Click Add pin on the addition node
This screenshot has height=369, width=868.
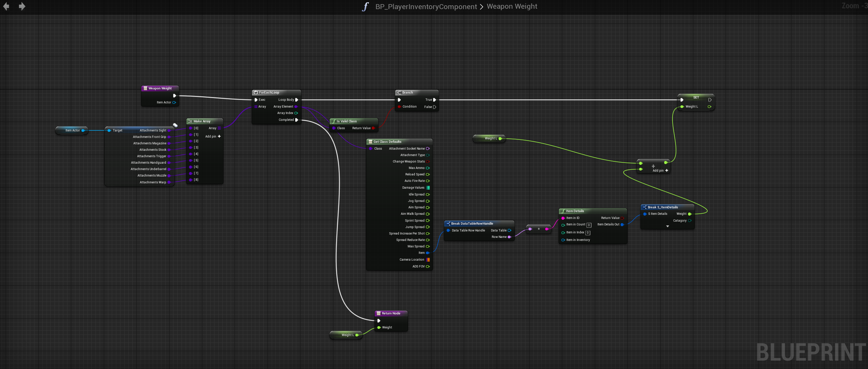660,170
